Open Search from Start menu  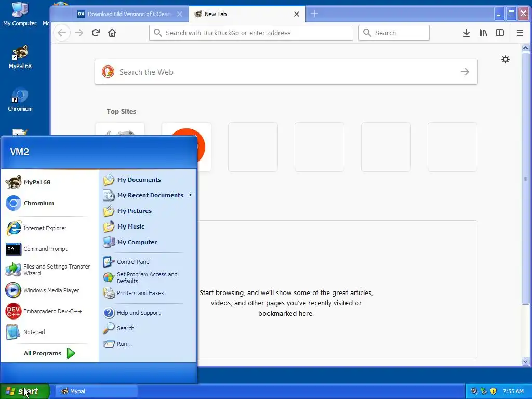[148, 328]
